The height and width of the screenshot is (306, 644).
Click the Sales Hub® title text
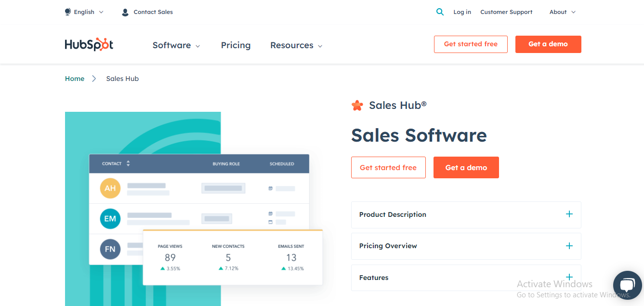tap(398, 105)
